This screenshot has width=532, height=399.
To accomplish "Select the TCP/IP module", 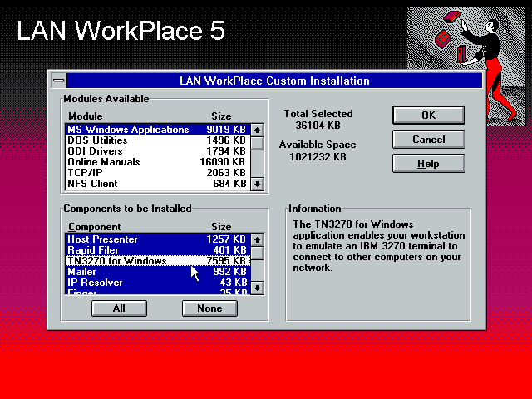I will pyautogui.click(x=157, y=173).
